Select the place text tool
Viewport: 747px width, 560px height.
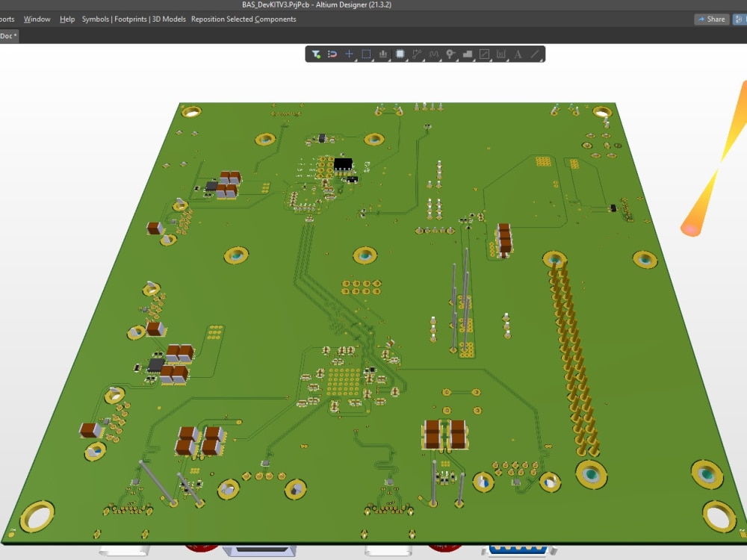click(518, 53)
